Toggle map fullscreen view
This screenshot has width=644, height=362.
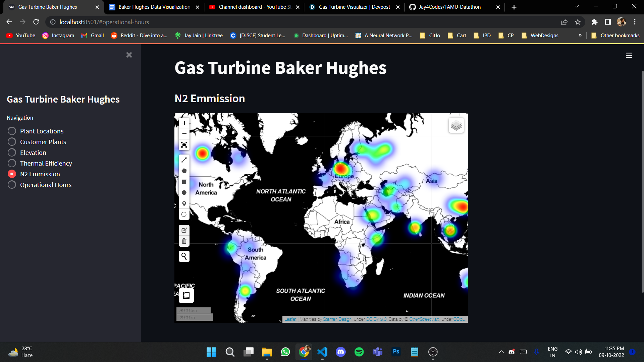[x=184, y=145]
